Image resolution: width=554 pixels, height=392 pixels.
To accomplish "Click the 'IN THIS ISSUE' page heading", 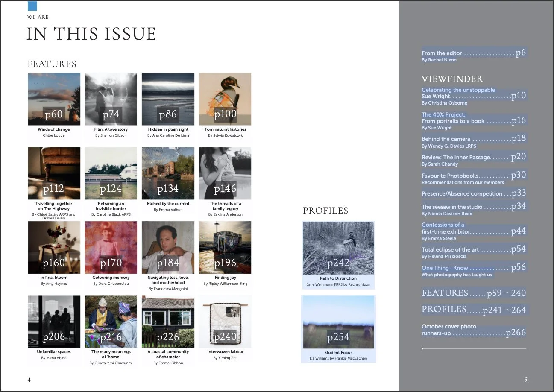I will [91, 34].
